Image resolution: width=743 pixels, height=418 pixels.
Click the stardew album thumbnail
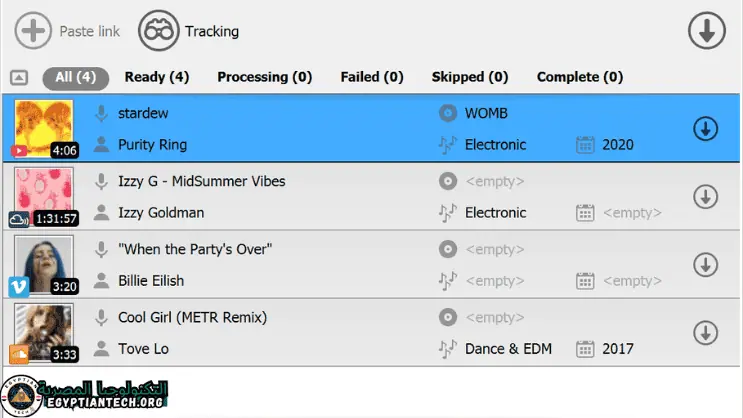coord(43,129)
